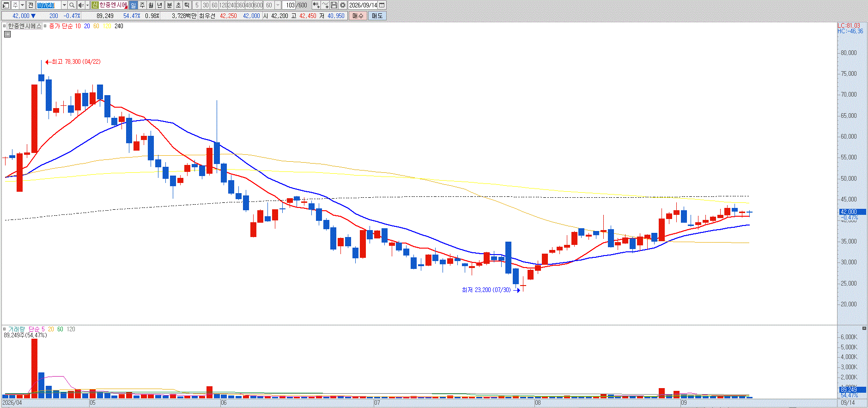Click the 거래량 volume indicator label
Viewport: 868px width, 408px height.
pos(17,329)
